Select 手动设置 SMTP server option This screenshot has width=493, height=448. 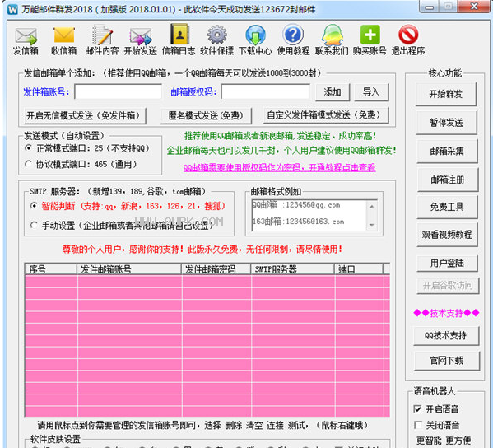[x=34, y=226]
